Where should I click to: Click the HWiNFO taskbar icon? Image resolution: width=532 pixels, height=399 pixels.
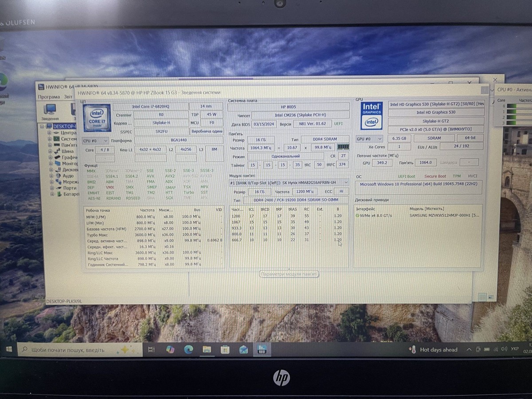[x=262, y=349]
